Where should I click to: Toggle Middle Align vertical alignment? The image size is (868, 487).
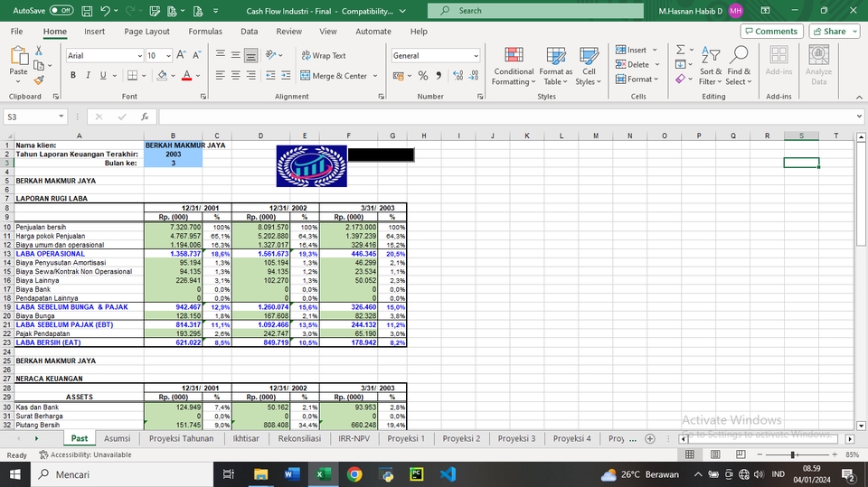235,55
